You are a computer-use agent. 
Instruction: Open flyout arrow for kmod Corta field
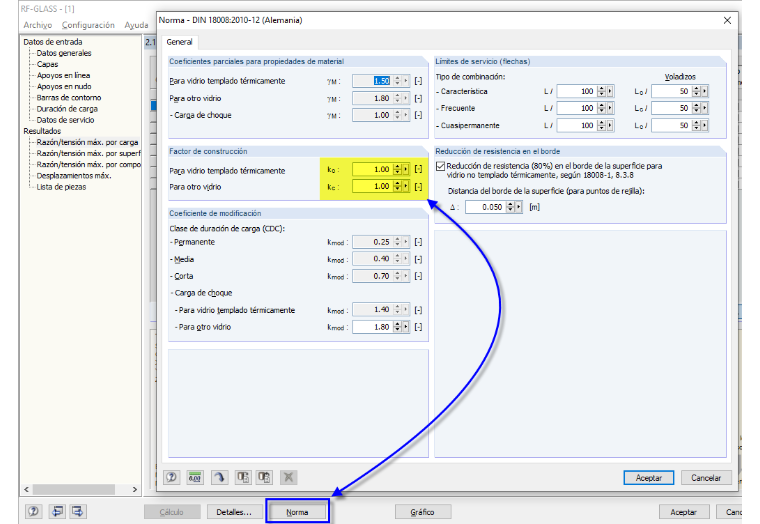coord(406,276)
